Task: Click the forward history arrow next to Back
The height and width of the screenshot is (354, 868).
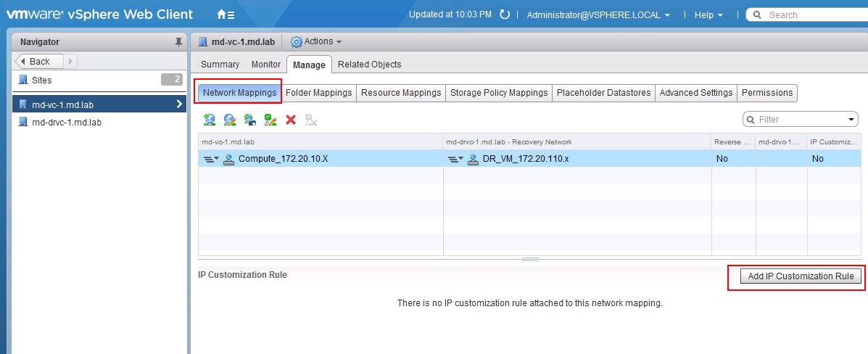Action: click(x=71, y=61)
